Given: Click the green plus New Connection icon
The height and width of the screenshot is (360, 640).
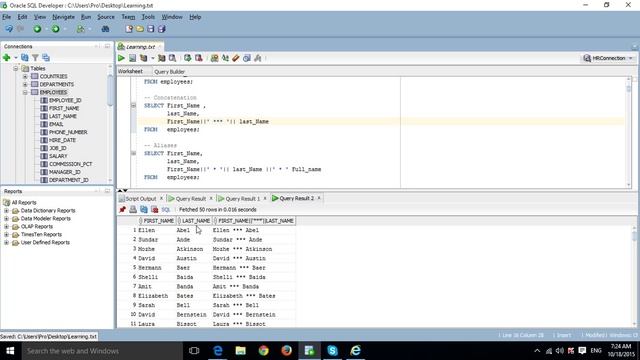Looking at the screenshot, I should 6,58.
